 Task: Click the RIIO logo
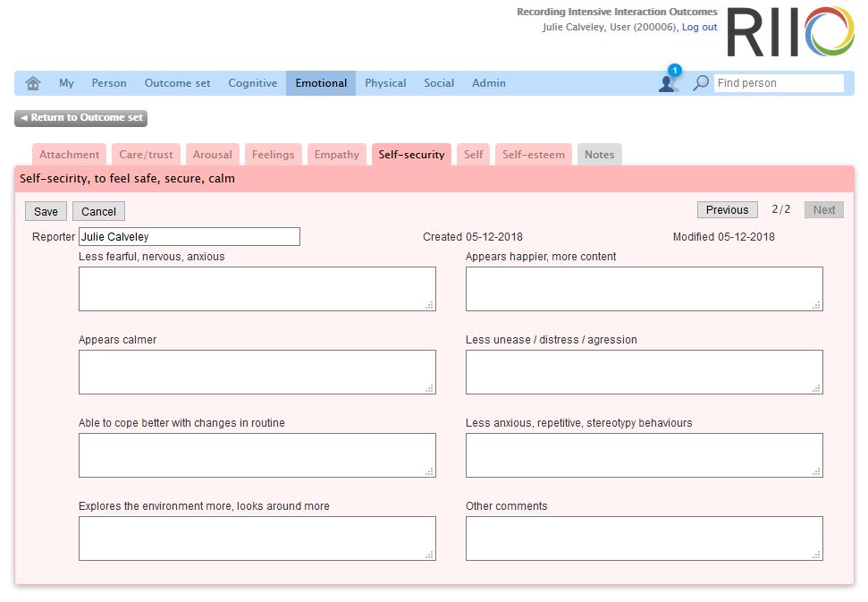791,31
